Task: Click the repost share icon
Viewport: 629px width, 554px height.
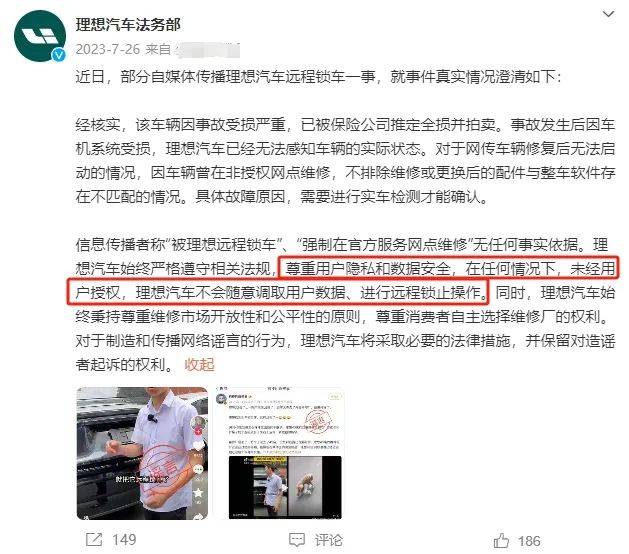Action: point(94,540)
